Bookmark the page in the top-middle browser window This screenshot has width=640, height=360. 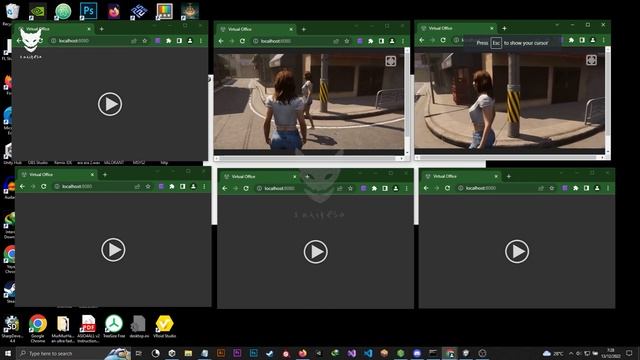pos(347,41)
